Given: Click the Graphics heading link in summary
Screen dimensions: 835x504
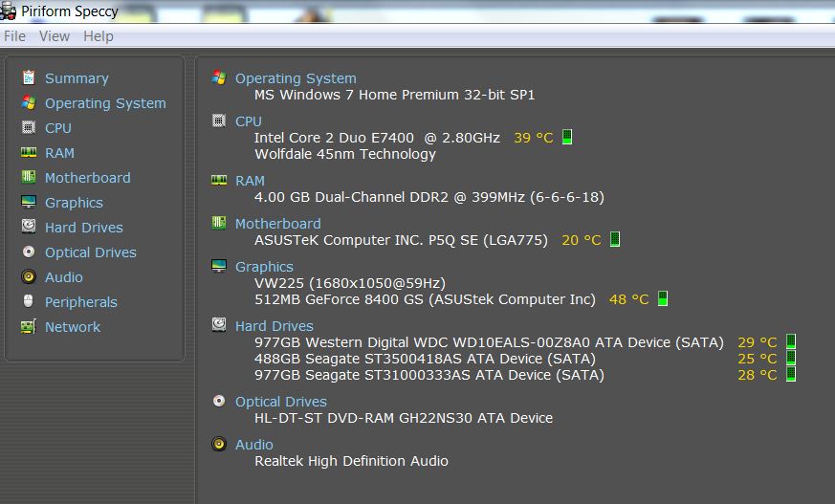Looking at the screenshot, I should [265, 267].
